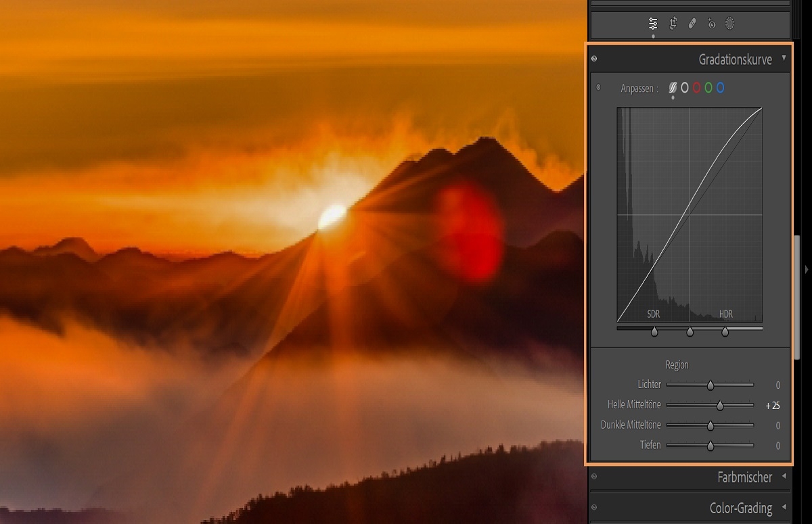Select the Crop and rotate tool

[673, 24]
